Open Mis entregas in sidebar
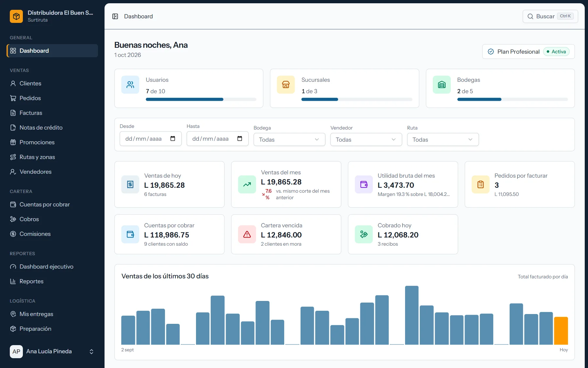Screen dimensions: 588x368 (52, 314)
